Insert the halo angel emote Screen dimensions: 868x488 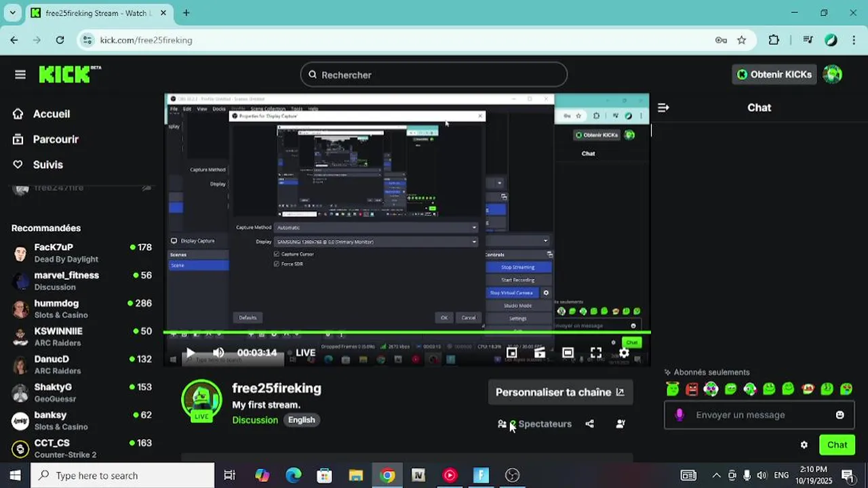coord(673,388)
